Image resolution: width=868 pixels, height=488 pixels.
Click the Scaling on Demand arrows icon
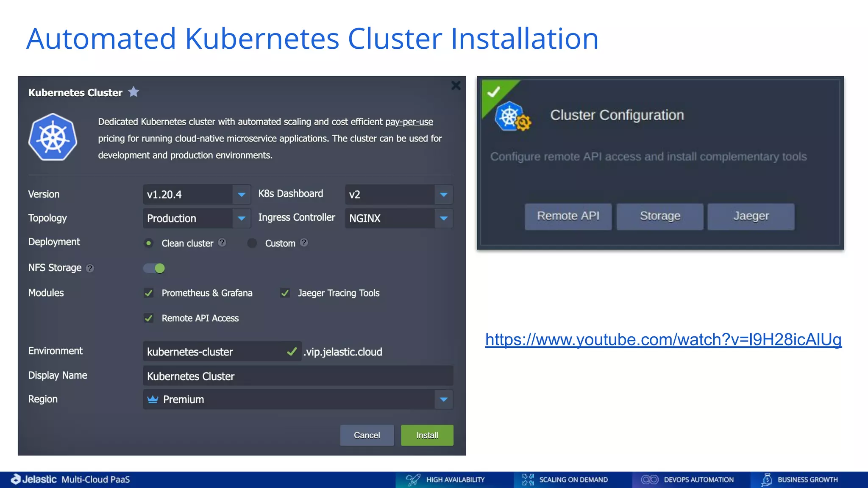point(528,480)
